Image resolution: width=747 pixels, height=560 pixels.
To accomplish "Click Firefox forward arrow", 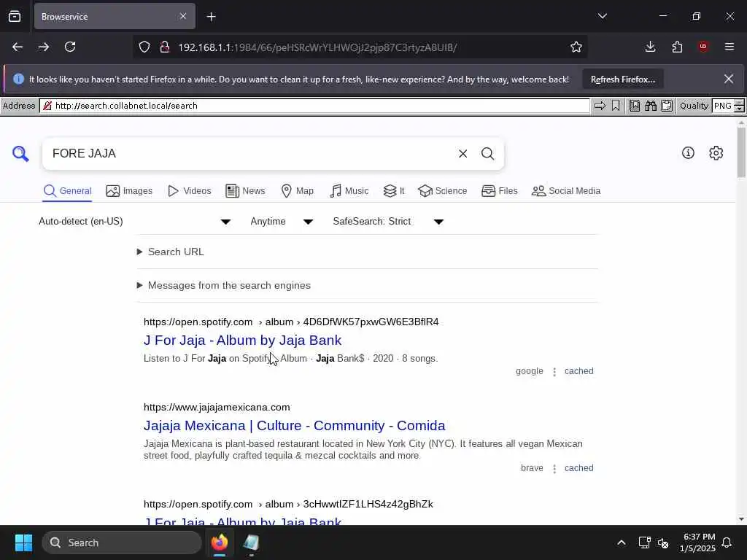I will [43, 47].
